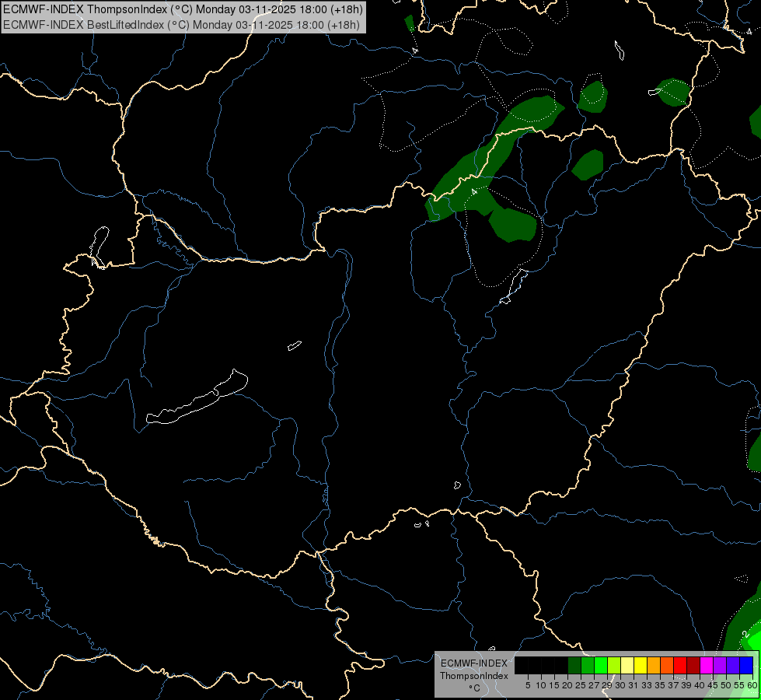Click the medium green 25–27 legend swatch
Screen dimensions: 761x700
coord(588,665)
